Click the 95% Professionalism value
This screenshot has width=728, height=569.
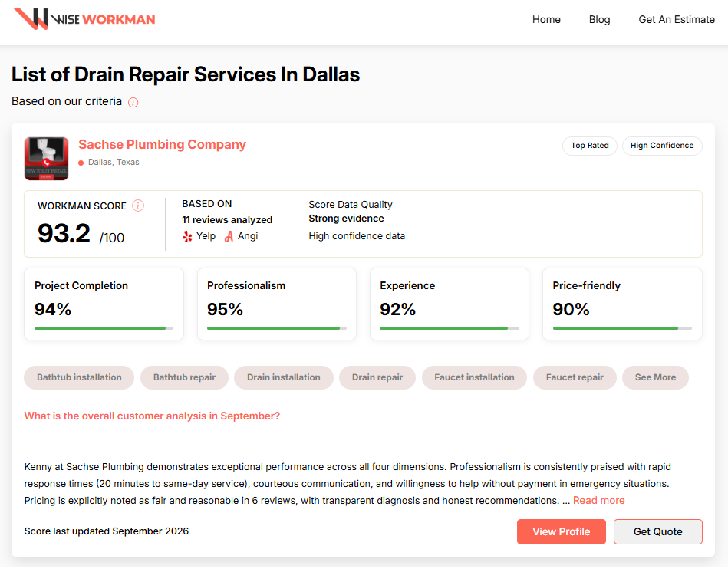[x=226, y=310]
